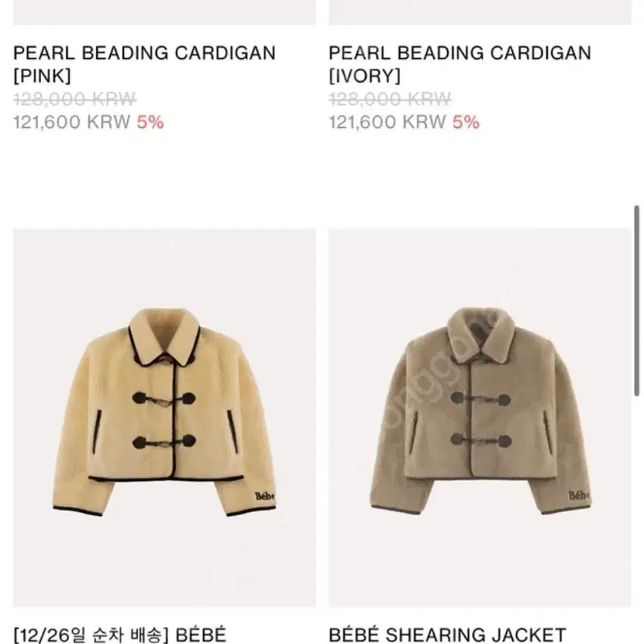
Task: Click the 5% discount badge on pink cardigan
Action: coord(150,122)
